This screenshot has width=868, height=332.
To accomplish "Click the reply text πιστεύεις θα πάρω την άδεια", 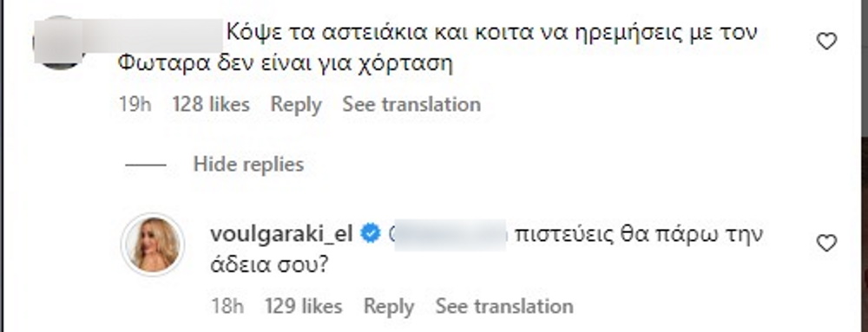I will pyautogui.click(x=487, y=251).
